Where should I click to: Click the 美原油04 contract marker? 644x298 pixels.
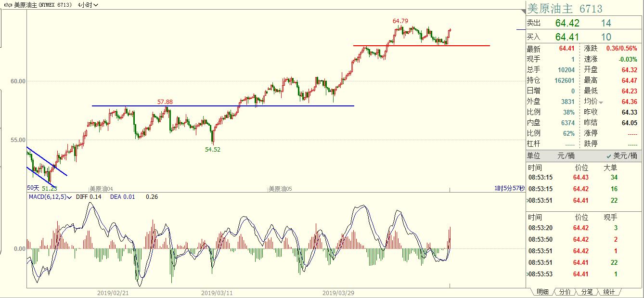click(x=101, y=189)
